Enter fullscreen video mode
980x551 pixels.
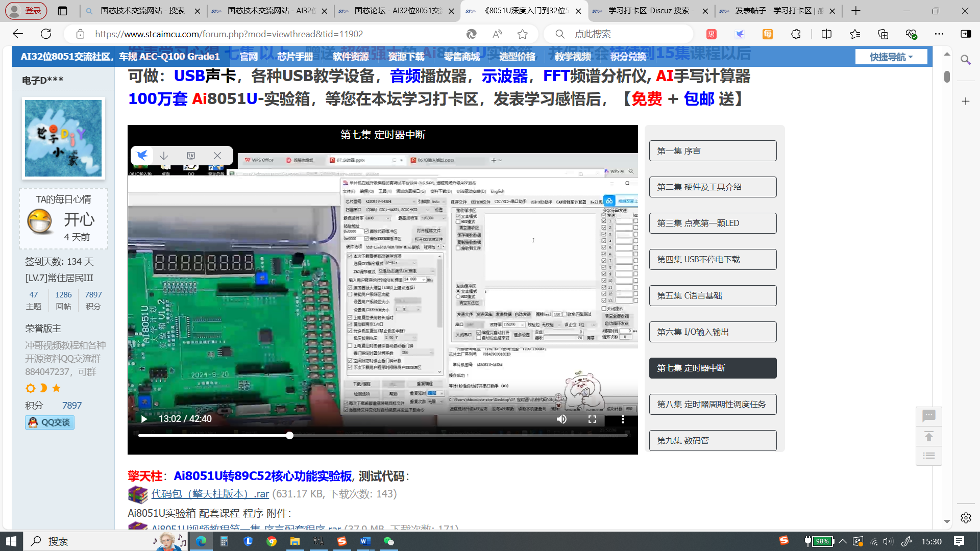592,419
